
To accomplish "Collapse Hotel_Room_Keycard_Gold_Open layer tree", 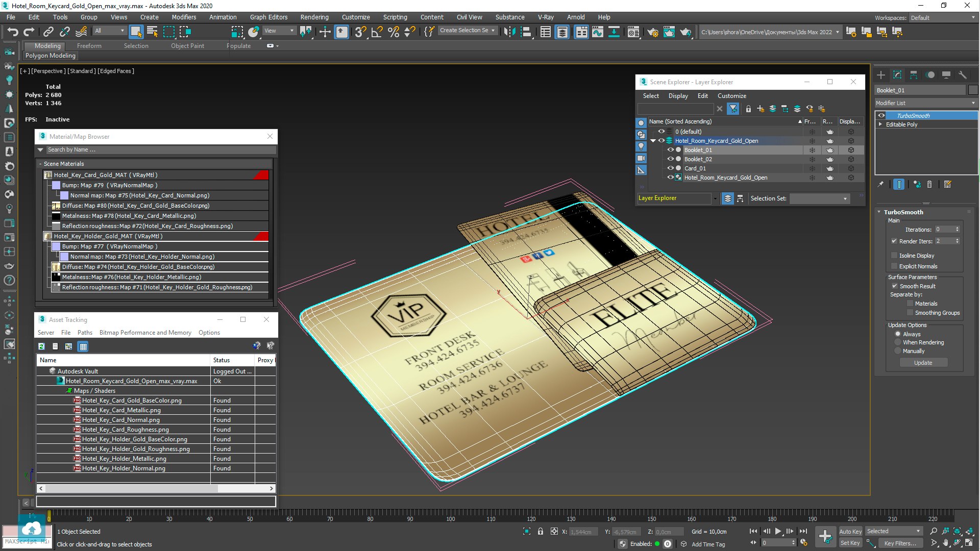I will click(653, 141).
